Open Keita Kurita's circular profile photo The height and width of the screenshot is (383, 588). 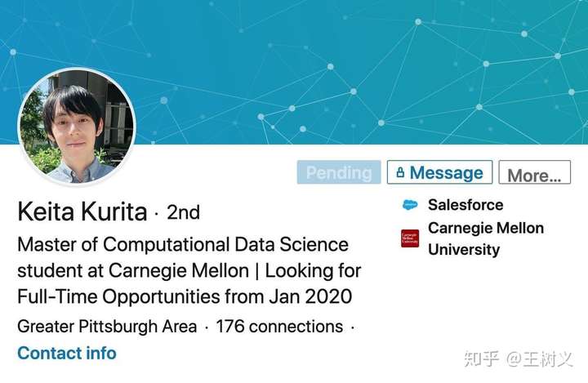click(x=77, y=127)
